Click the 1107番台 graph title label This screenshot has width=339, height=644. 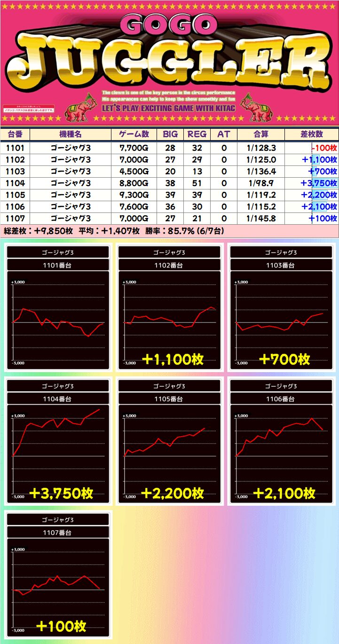pos(57,533)
